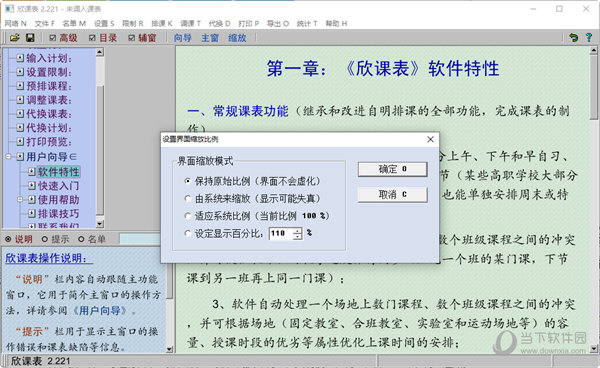Open the 限制 R menu
The height and width of the screenshot is (368, 600).
pos(132,23)
